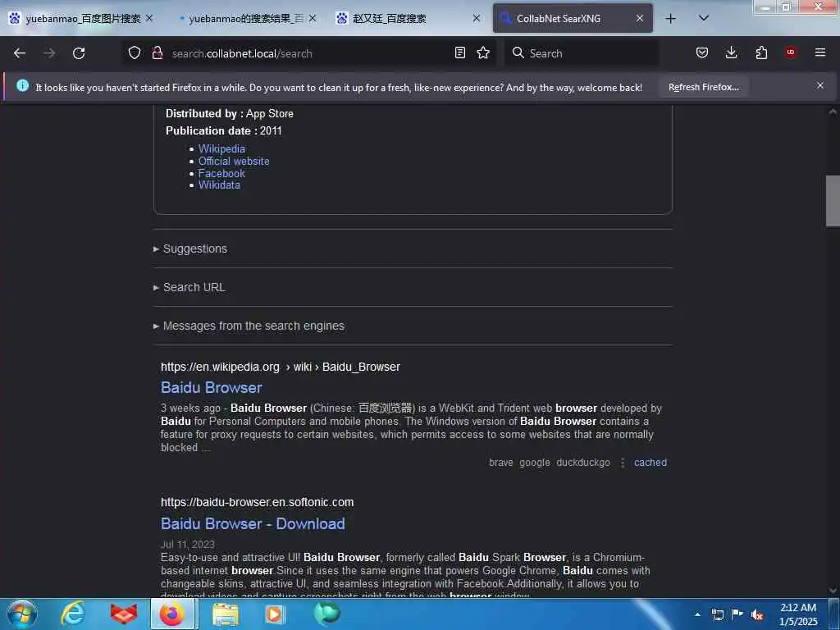The image size is (840, 630).
Task: Open the Wikipedia infobox link
Action: tap(221, 149)
